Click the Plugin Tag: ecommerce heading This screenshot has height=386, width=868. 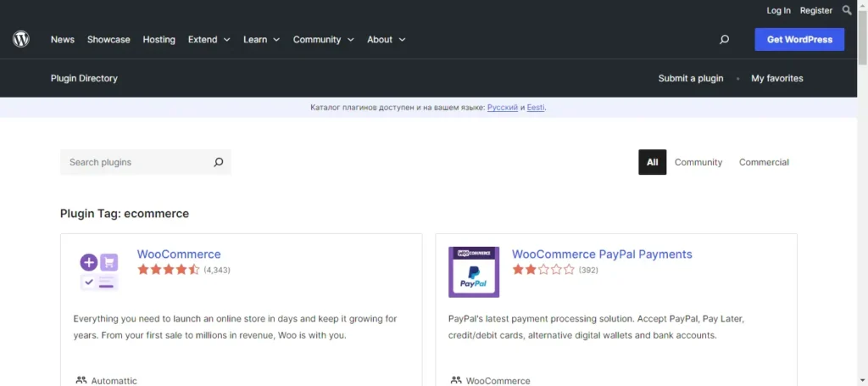(x=125, y=213)
